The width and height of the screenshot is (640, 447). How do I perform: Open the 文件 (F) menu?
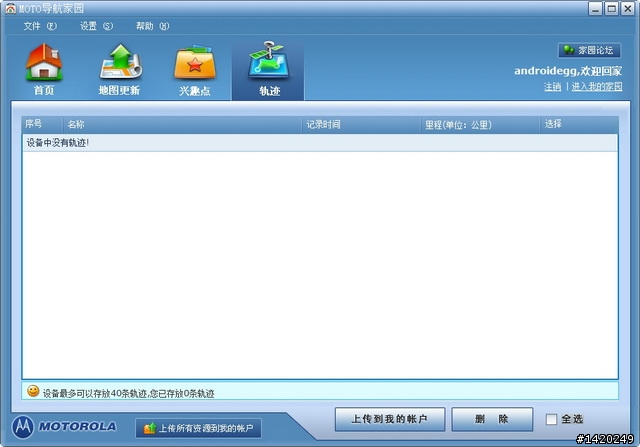click(x=40, y=26)
